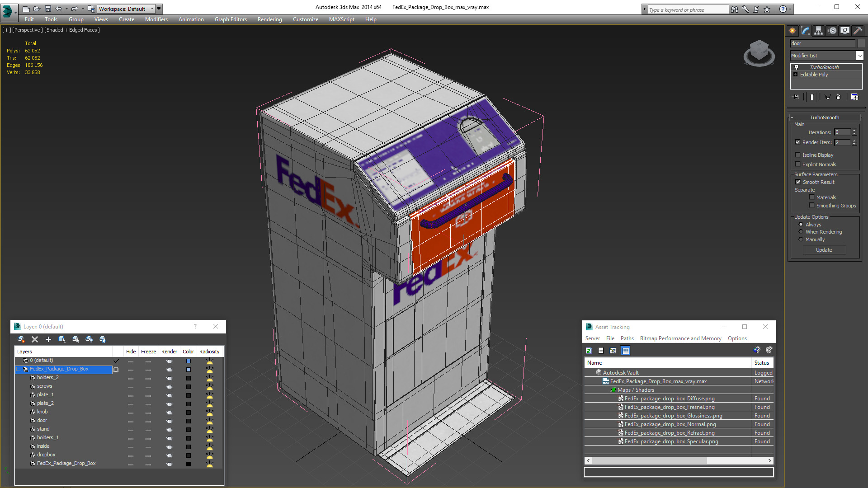Open the quick access toolbar customize arrow
Screen dimensions: 868x488
159,9
